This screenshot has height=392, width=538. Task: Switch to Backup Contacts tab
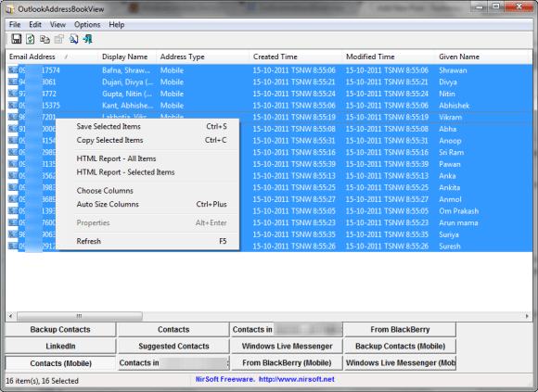click(x=60, y=329)
